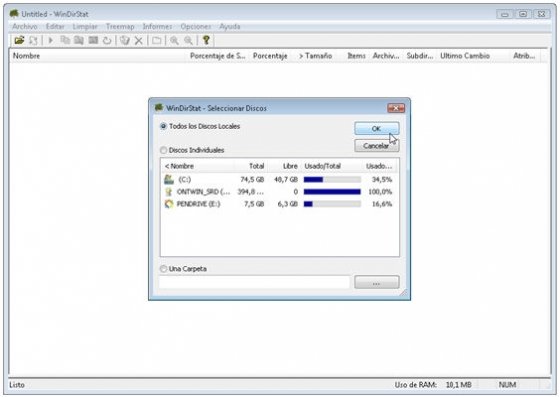Viewport: 560px width, 397px height.
Task: Click the help question mark icon
Action: [x=206, y=40]
